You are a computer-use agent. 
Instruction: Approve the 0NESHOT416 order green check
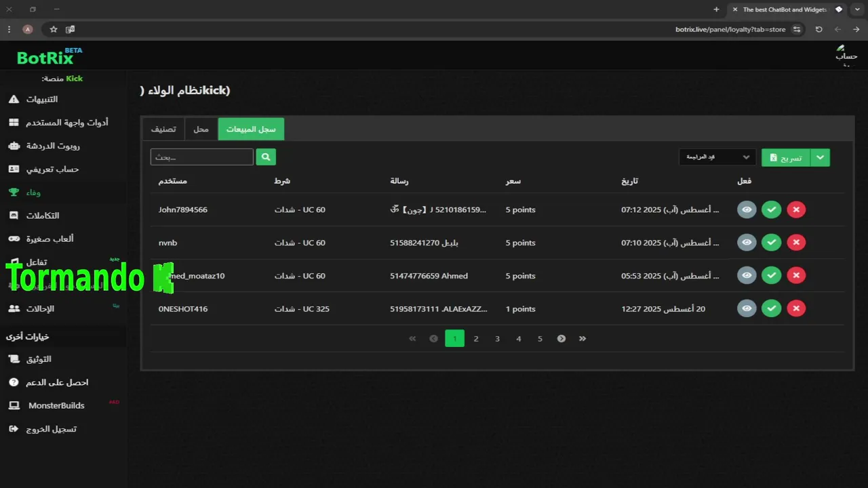click(771, 309)
